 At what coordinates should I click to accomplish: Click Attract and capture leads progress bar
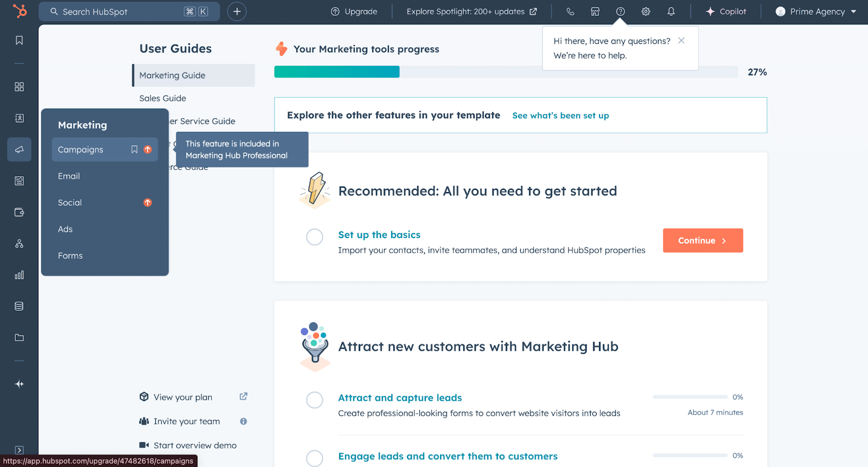(690, 397)
